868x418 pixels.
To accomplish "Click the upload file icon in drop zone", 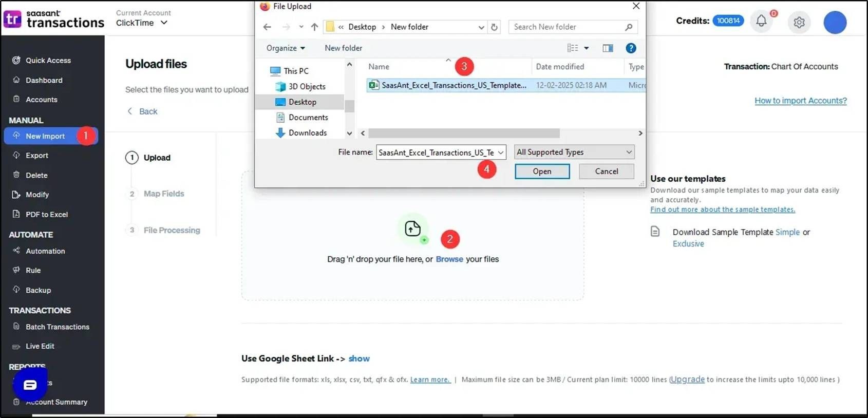I will click(x=412, y=229).
